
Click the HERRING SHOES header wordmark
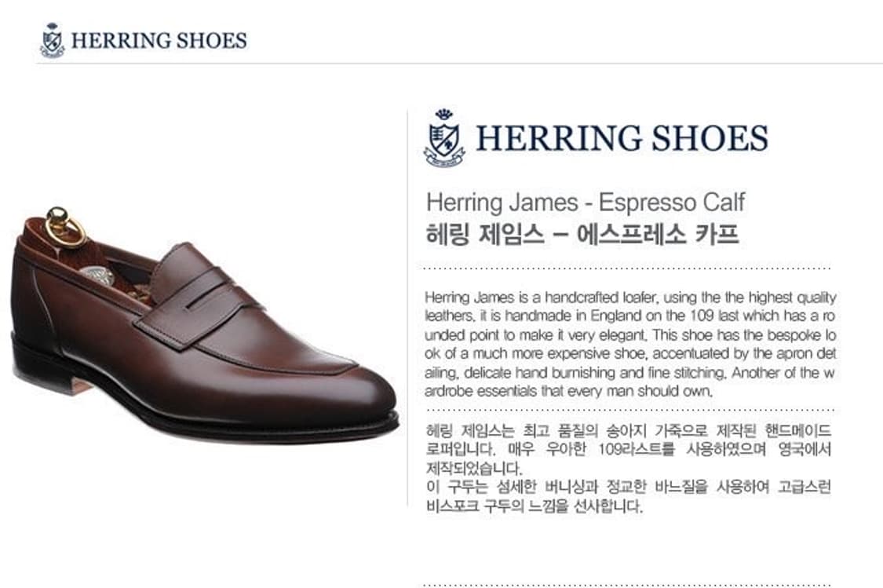pyautogui.click(x=159, y=41)
